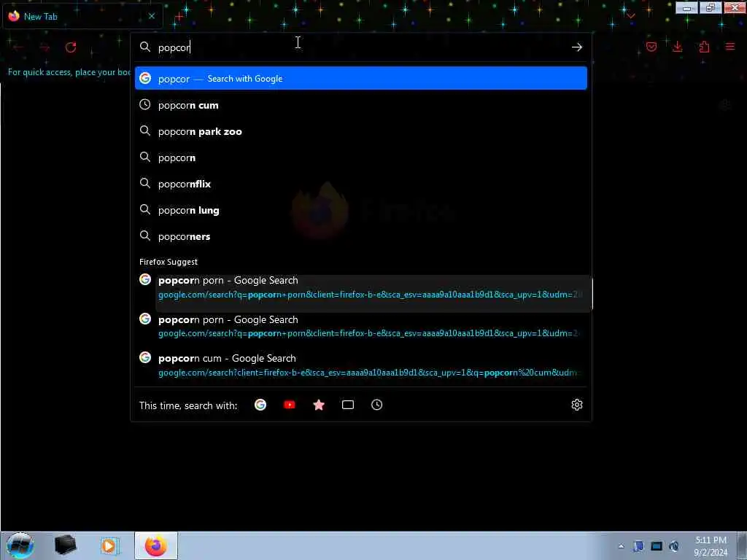Viewport: 747px width, 560px height.
Task: Open the volume speaker tray icon
Action: click(673, 546)
